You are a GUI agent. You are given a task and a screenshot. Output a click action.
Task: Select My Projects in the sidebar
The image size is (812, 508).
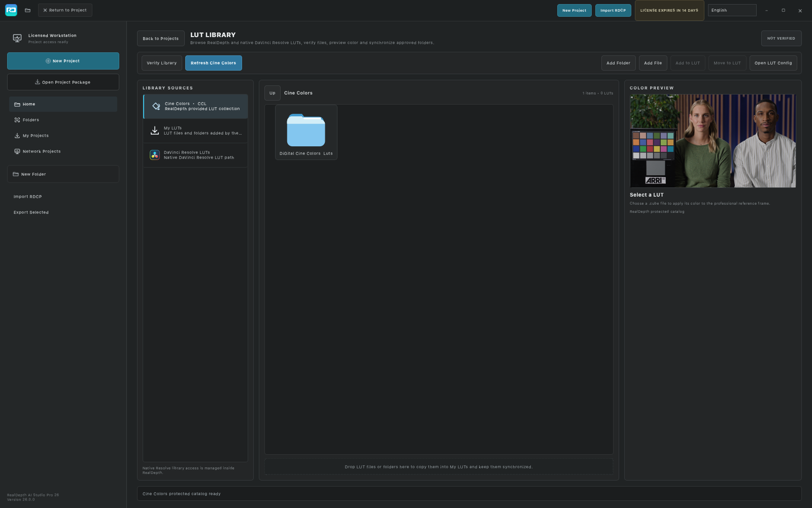(63, 136)
